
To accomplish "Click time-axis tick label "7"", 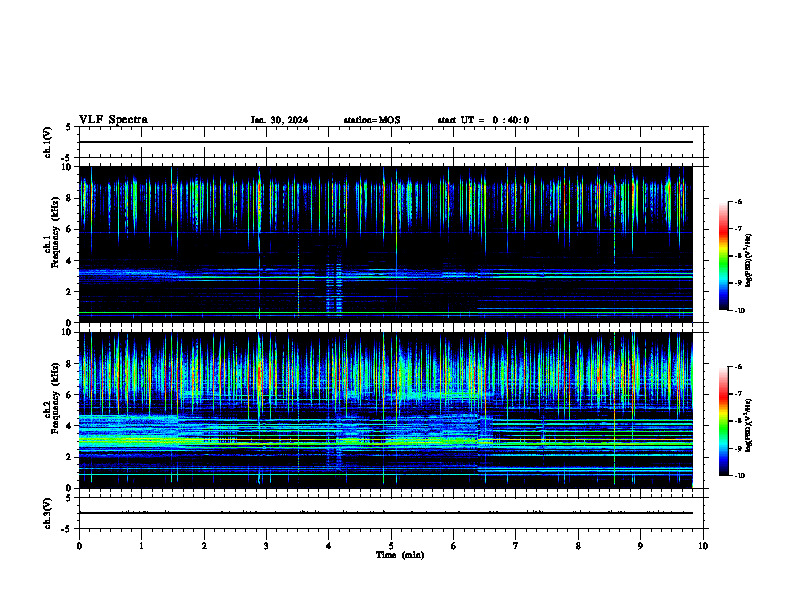I will (x=516, y=546).
